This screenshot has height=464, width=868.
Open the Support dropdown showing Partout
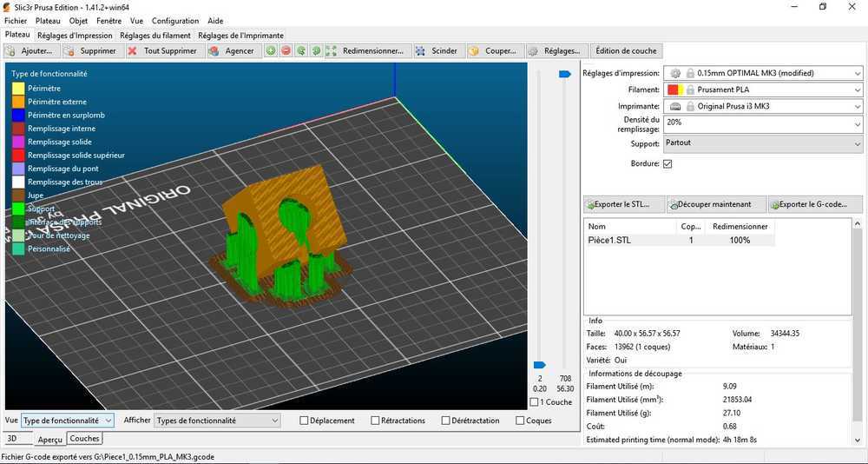point(762,143)
